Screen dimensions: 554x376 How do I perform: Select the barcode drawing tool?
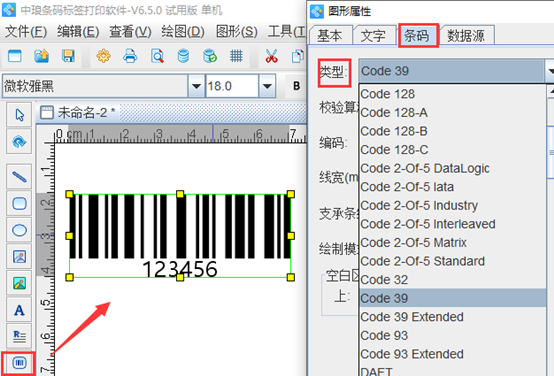[19, 363]
